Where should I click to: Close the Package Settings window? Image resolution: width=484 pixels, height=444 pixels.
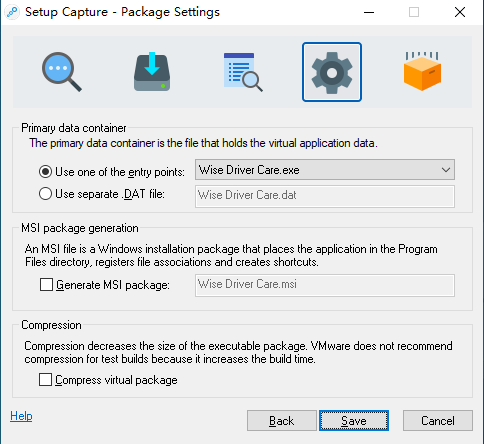460,12
